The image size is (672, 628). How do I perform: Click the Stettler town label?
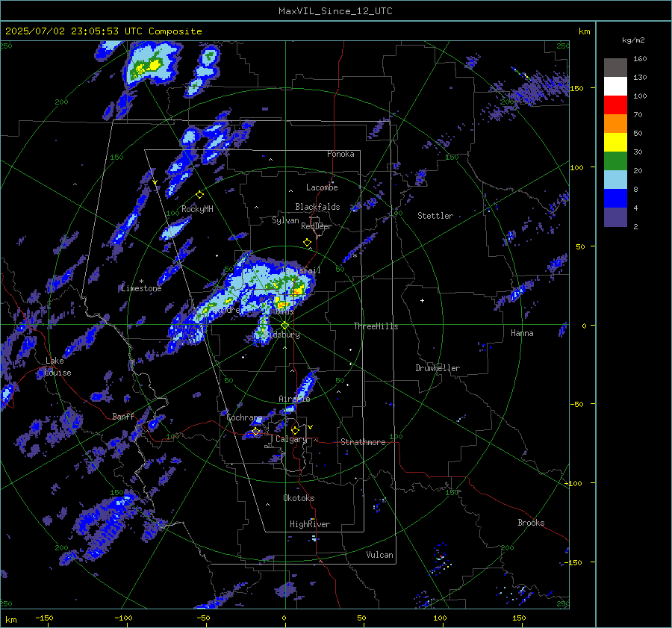tap(435, 216)
